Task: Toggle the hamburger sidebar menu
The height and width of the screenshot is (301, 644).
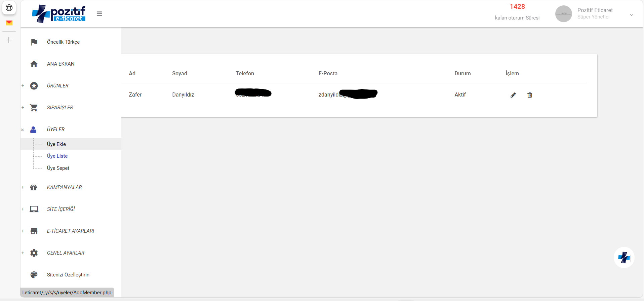Action: 99,14
